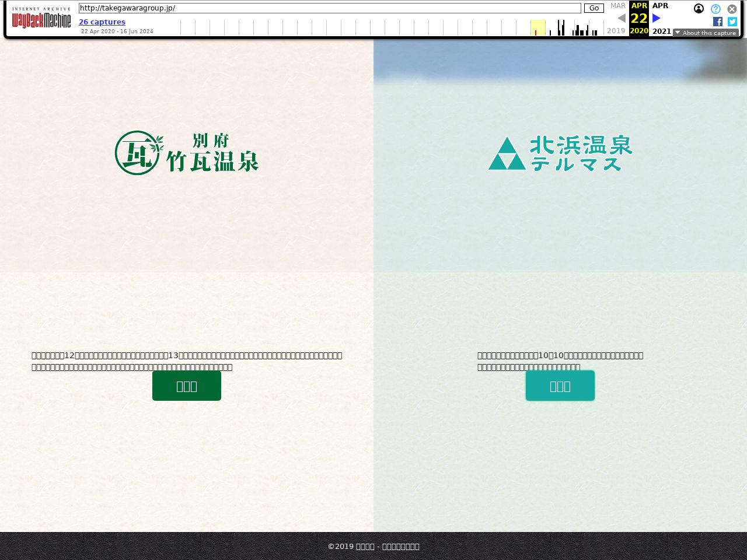The width and height of the screenshot is (747, 560).
Task: Share the capture on Facebook
Action: 718,22
